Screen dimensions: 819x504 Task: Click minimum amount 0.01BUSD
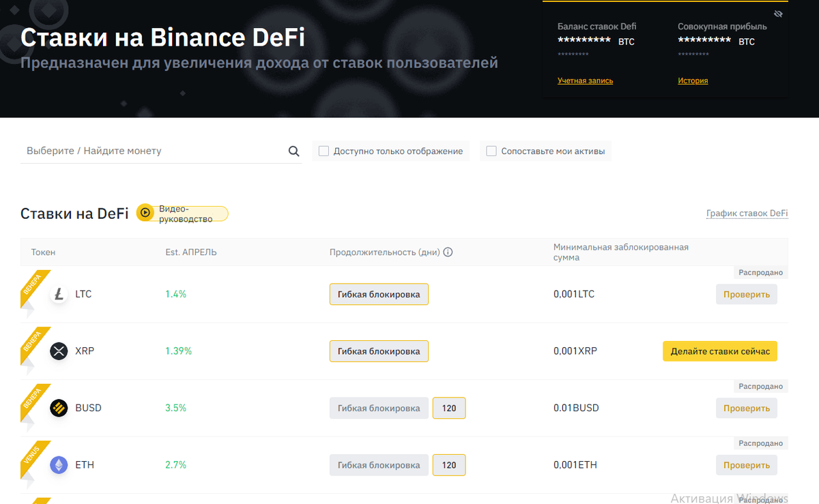[576, 408]
